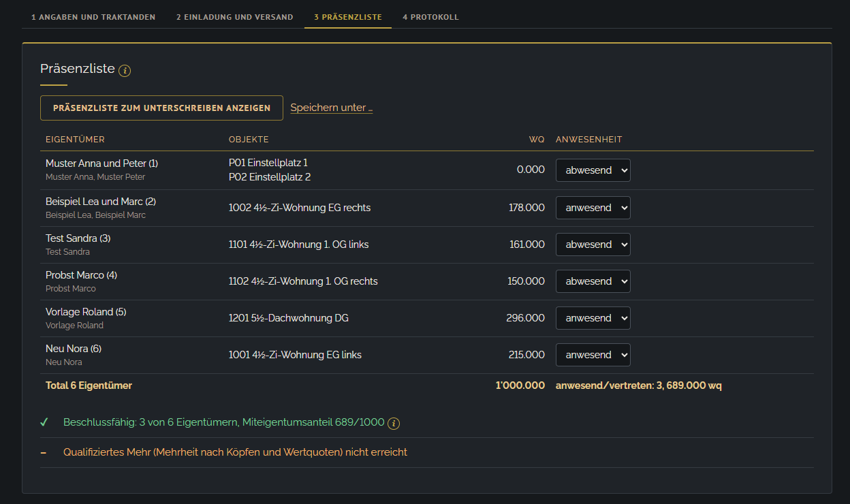Click object 1101 4½-Zi-Wohnung 1. OG links
This screenshot has width=850, height=504.
[299, 245]
